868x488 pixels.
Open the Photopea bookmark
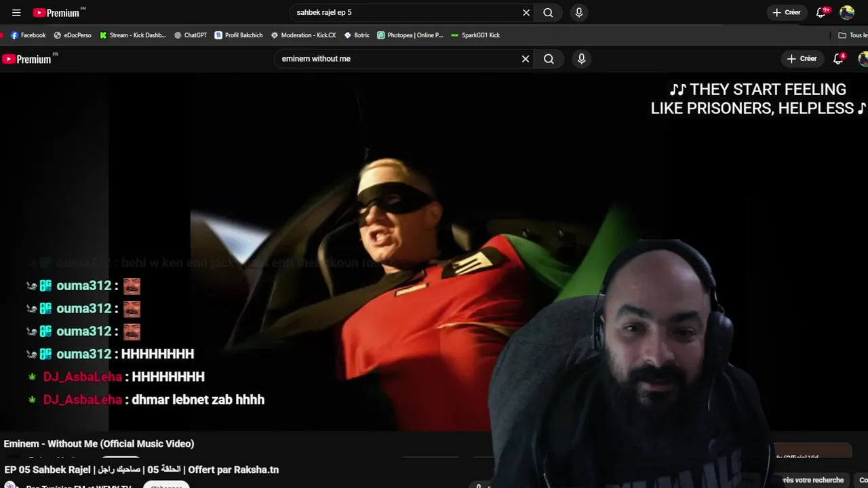tap(410, 35)
